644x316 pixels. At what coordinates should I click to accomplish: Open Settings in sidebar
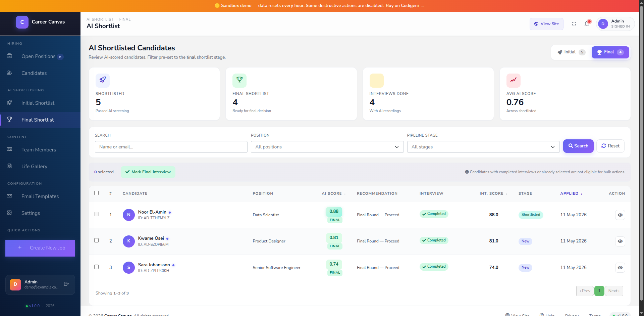[40, 213]
